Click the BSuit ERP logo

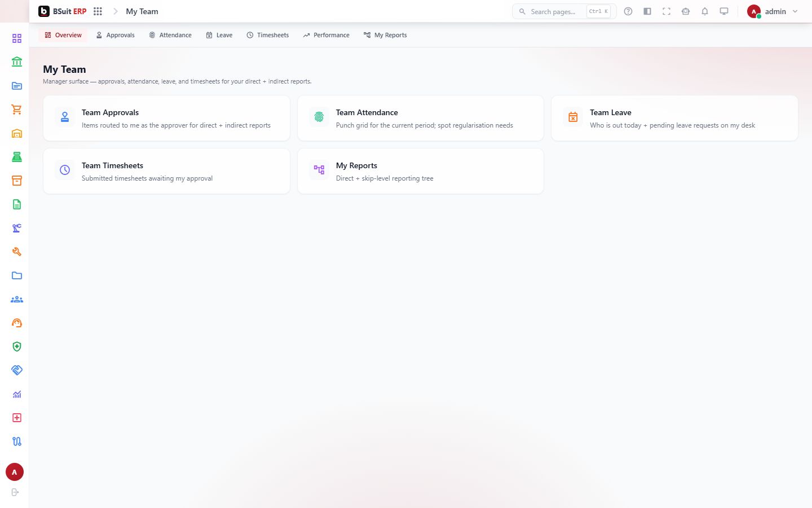pos(63,11)
